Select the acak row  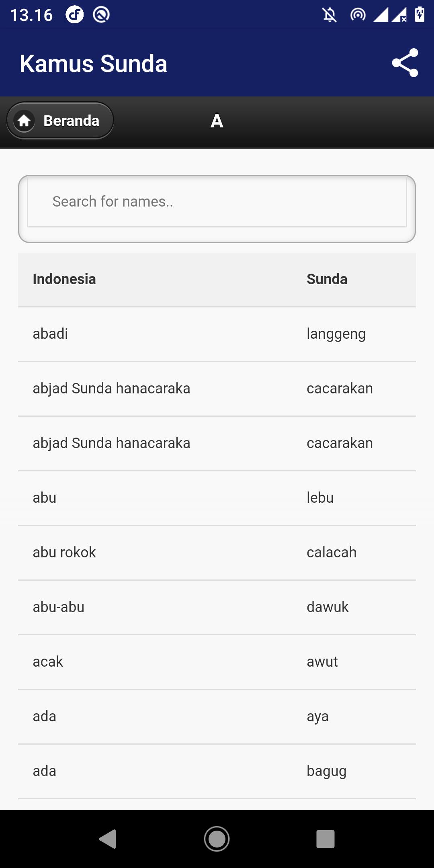pos(217,662)
